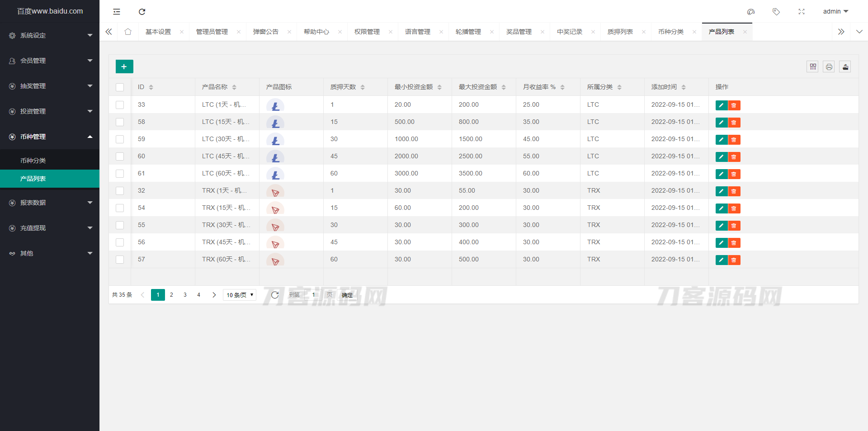The width and height of the screenshot is (868, 431).
Task: Open the admin user dropdown
Action: coord(835,11)
